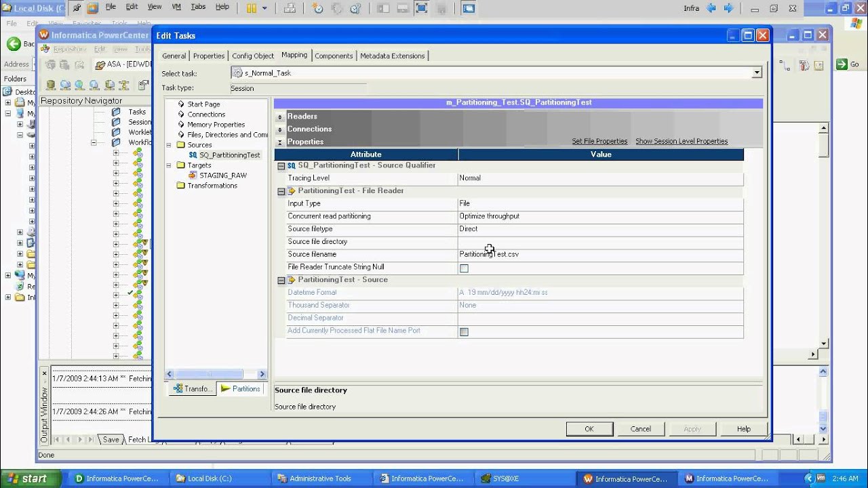
Task: Click the VM full screen view icon
Action: pos(421,8)
